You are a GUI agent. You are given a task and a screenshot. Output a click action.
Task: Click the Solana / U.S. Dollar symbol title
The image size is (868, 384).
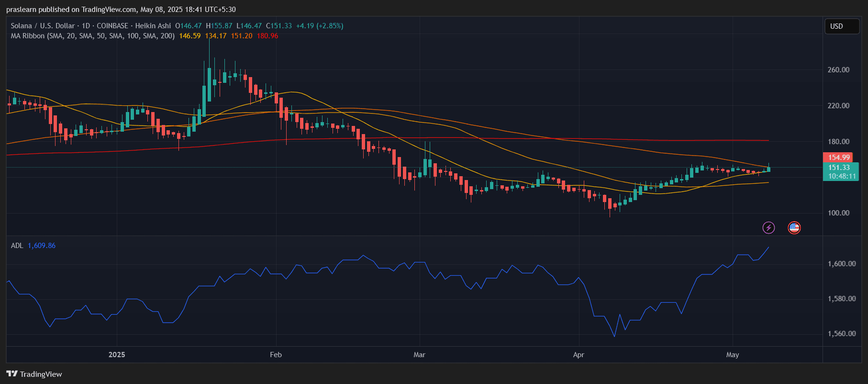(43, 26)
